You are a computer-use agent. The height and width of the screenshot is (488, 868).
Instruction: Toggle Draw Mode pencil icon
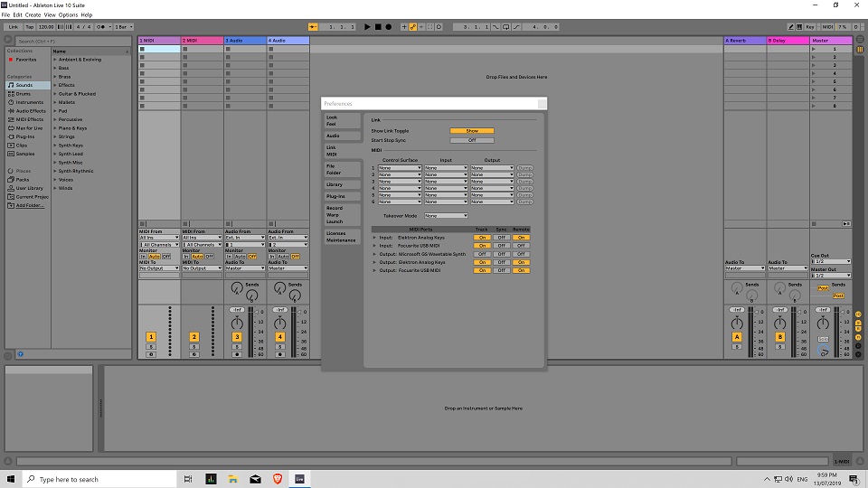[x=791, y=26]
